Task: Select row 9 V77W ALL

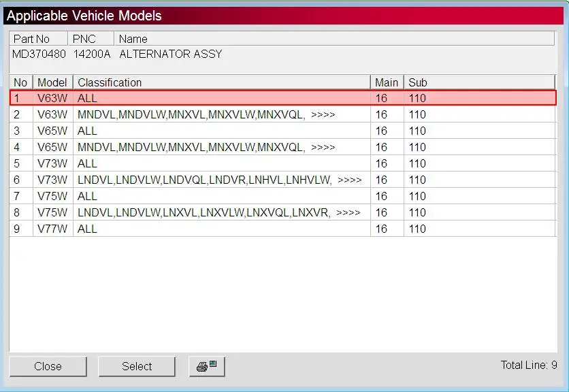Action: point(282,229)
